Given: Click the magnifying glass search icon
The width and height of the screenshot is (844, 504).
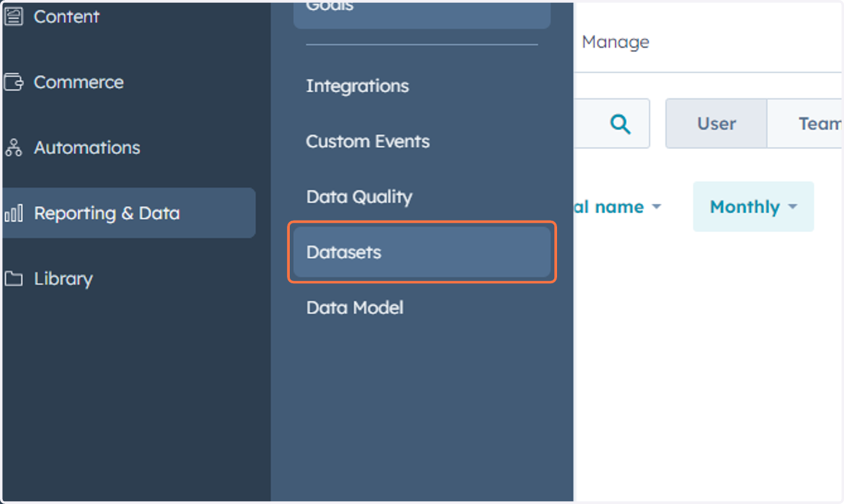Looking at the screenshot, I should point(620,124).
